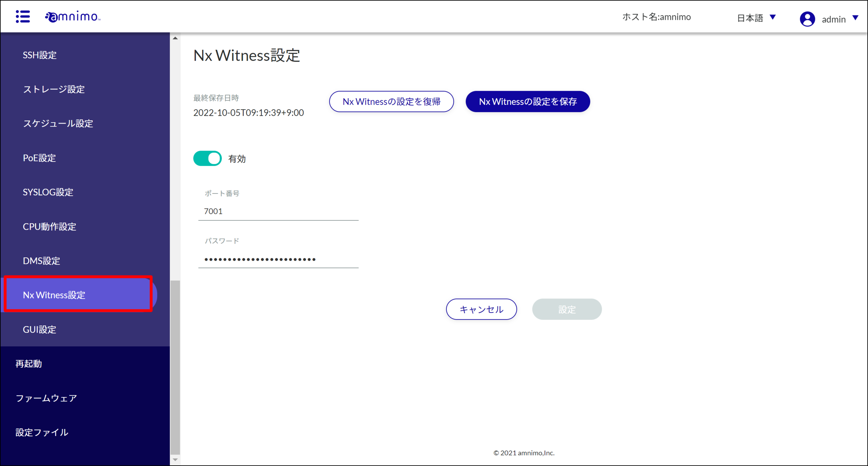This screenshot has height=466, width=868.
Task: Click the ポート番号 input field
Action: (278, 211)
